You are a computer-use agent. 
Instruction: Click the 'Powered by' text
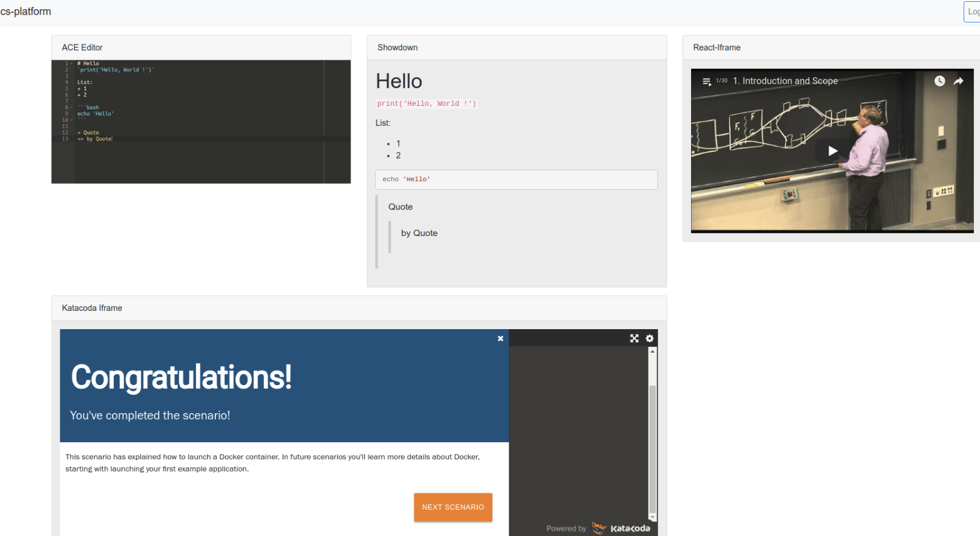point(566,529)
